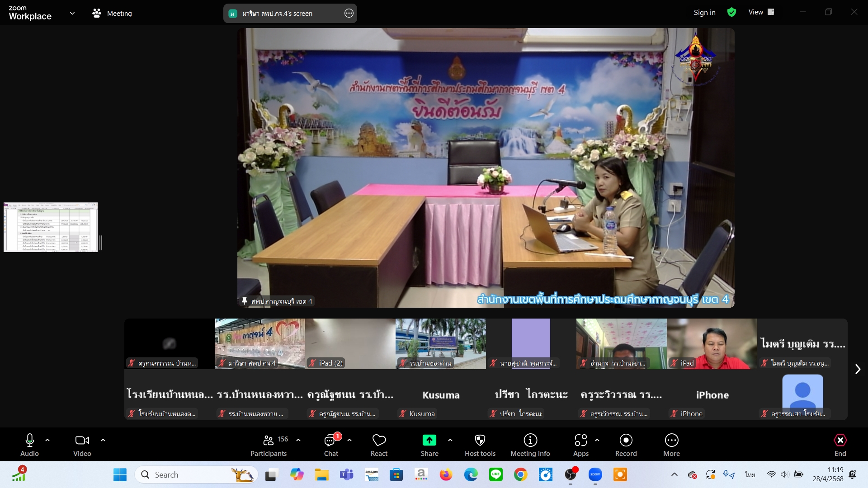Click the Sign in link

pyautogui.click(x=705, y=13)
